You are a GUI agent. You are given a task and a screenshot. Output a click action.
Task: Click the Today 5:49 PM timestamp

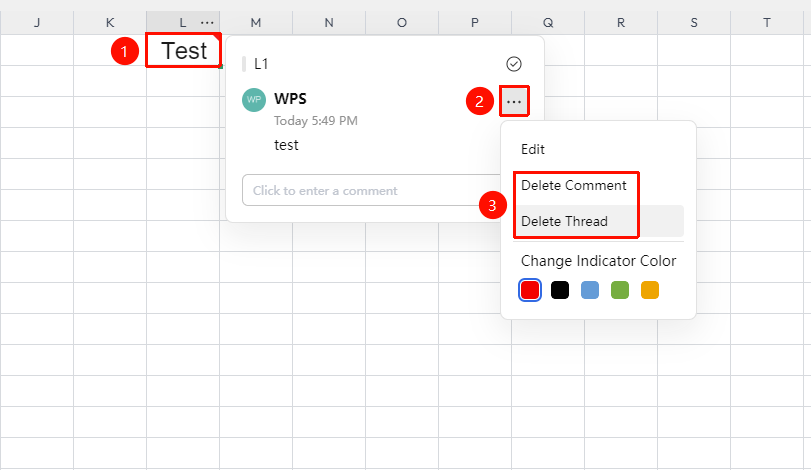click(x=316, y=120)
